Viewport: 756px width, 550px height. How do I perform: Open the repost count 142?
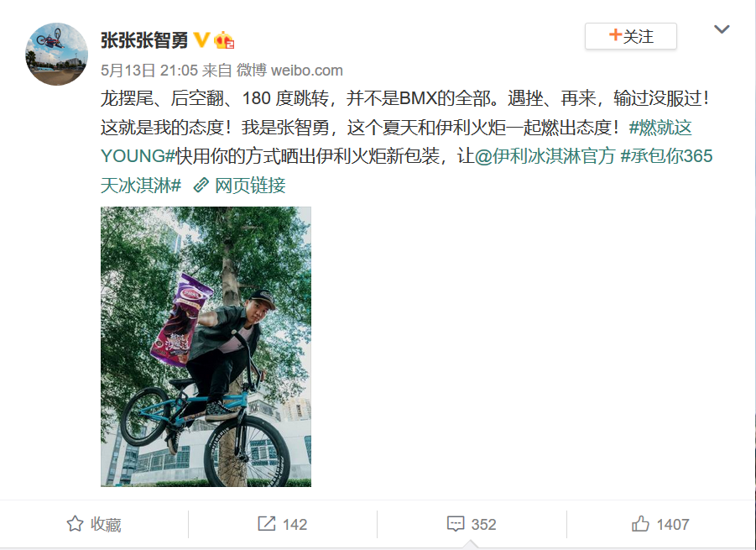(295, 525)
